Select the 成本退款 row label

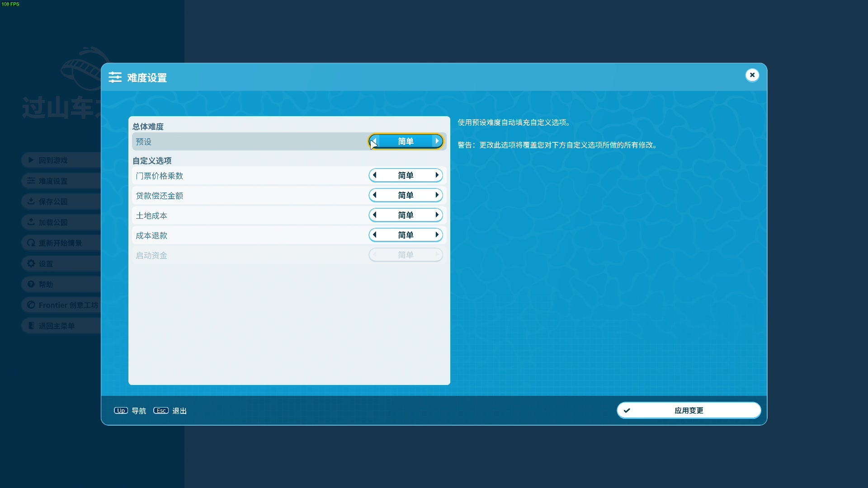[151, 235]
